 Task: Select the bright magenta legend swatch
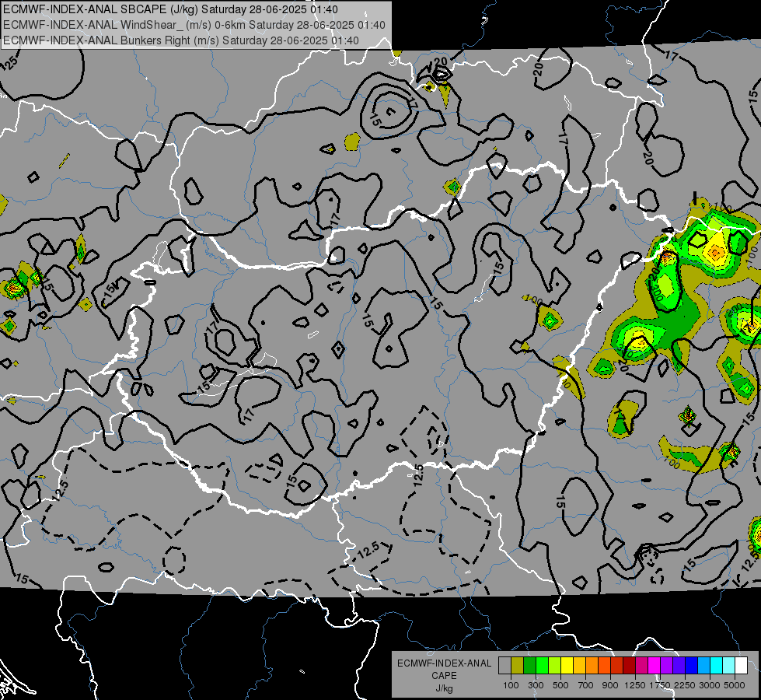(x=655, y=665)
